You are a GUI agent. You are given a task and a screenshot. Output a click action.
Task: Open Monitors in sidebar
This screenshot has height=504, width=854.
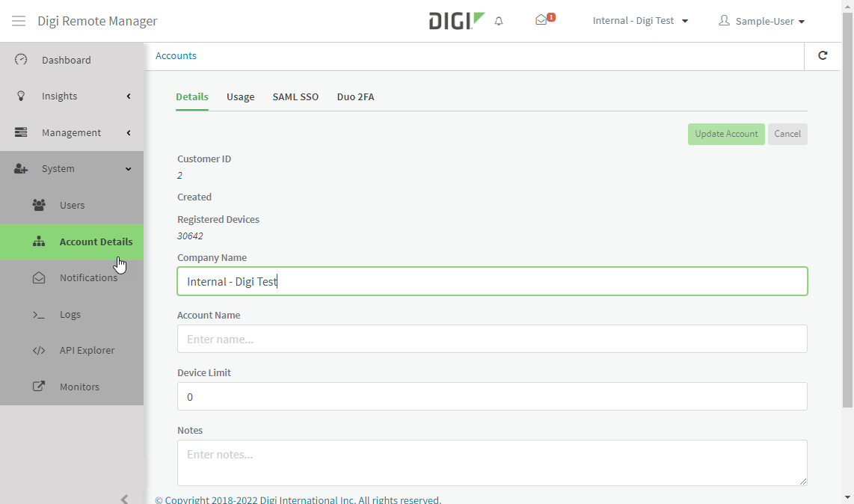click(x=72, y=387)
